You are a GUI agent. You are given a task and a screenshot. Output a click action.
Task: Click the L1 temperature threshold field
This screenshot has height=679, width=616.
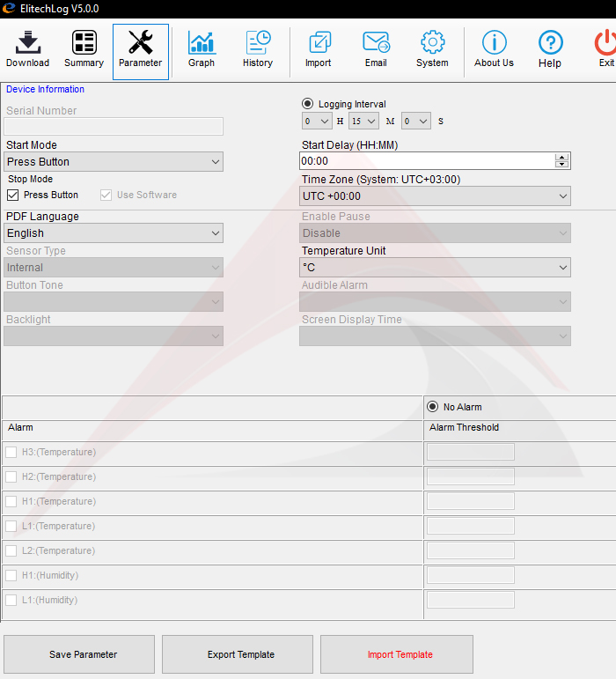point(471,526)
